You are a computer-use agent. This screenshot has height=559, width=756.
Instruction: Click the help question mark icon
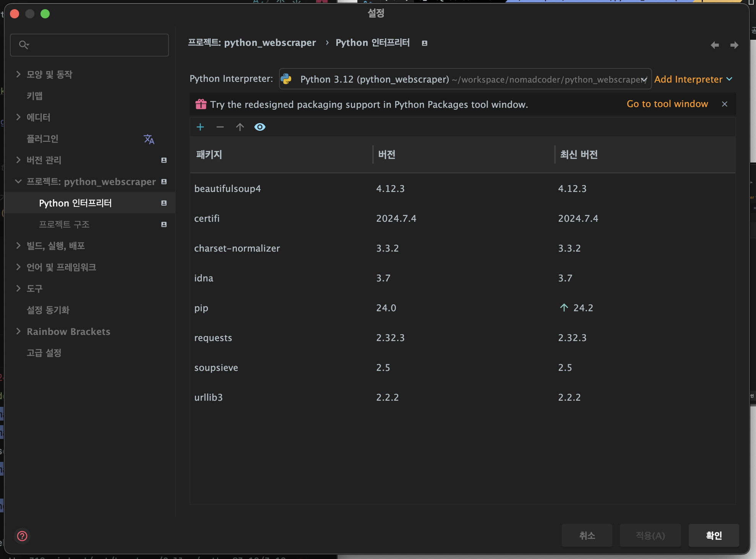coord(23,536)
